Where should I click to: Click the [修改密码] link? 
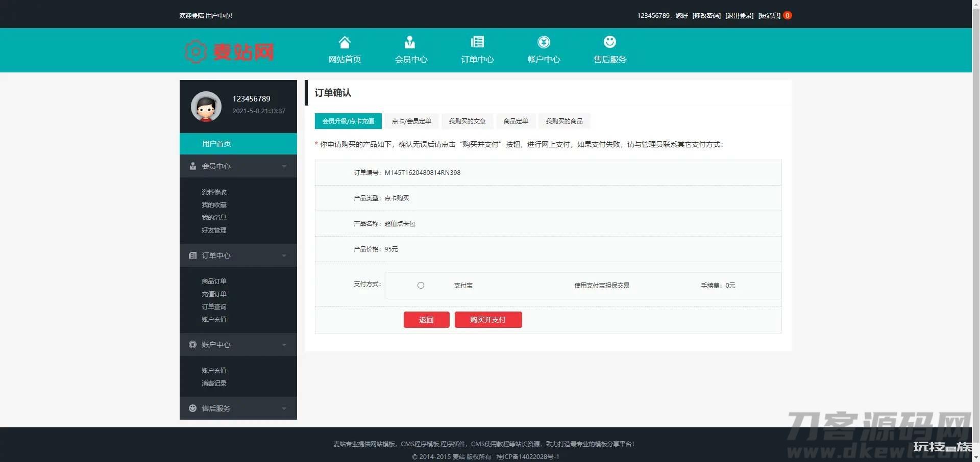click(x=706, y=16)
